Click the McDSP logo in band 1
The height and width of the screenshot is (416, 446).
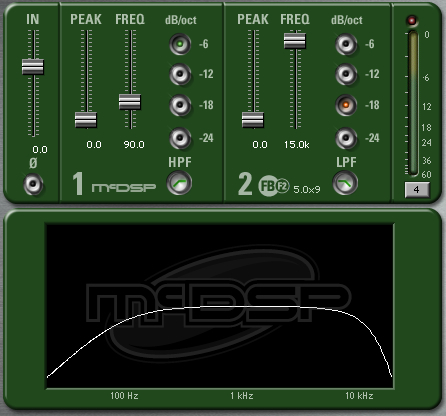(124, 188)
